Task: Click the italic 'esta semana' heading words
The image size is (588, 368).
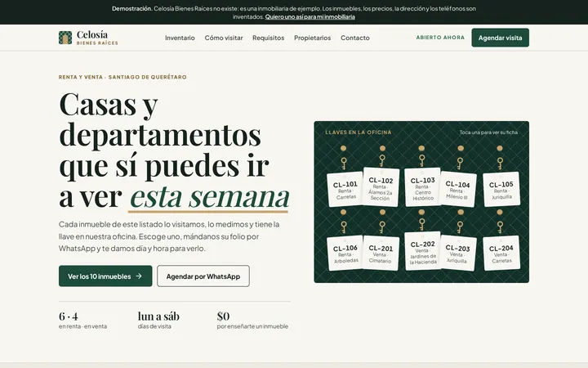Action: pos(210,197)
